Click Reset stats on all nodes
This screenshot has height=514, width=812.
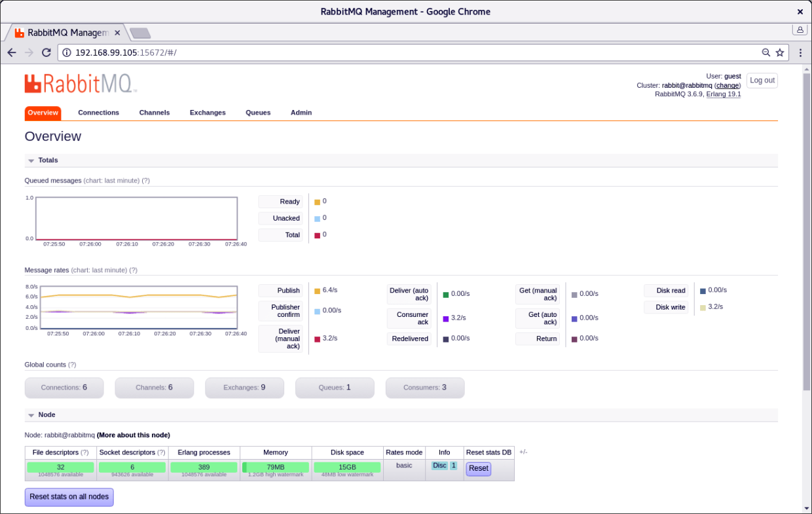click(x=69, y=497)
